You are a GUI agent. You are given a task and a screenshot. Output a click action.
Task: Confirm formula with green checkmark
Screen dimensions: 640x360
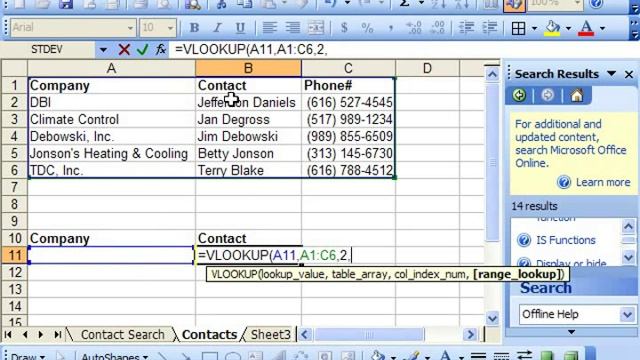point(142,50)
